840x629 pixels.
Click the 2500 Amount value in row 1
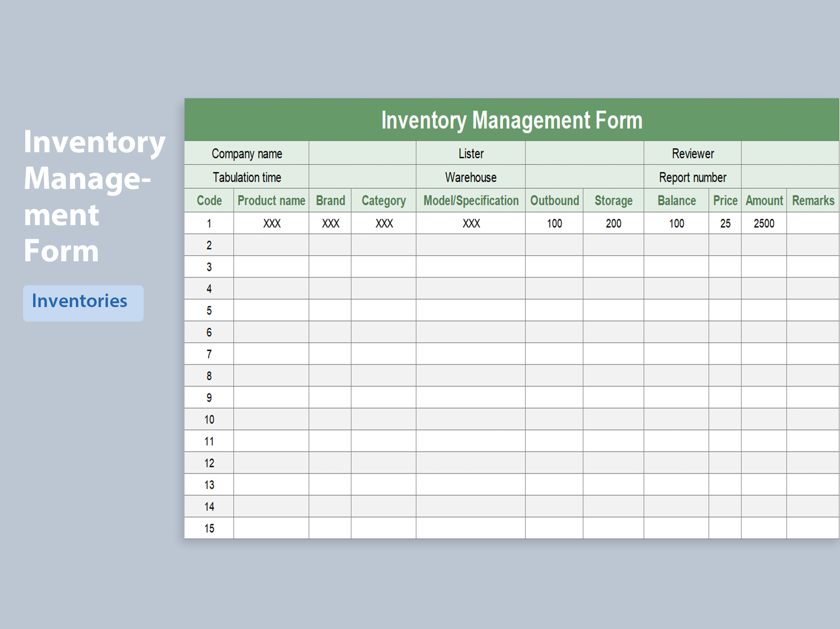tap(764, 223)
